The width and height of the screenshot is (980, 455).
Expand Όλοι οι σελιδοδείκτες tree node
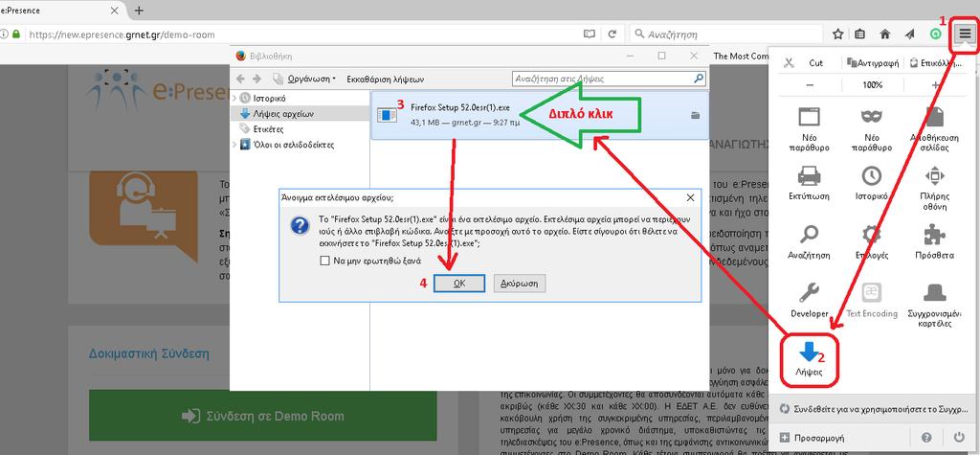tap(234, 145)
